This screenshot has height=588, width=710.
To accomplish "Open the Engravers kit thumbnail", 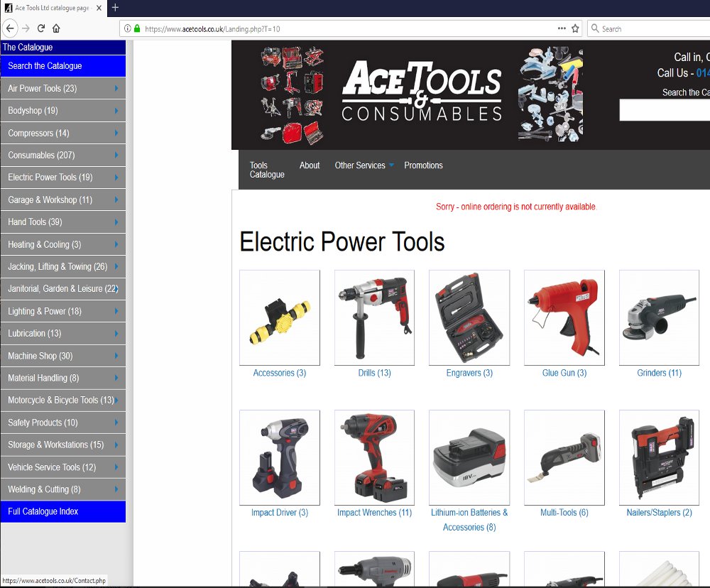I will pyautogui.click(x=469, y=317).
